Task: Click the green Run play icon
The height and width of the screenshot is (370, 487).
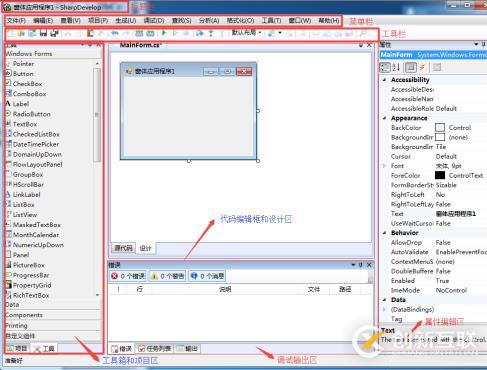Action: (164, 33)
